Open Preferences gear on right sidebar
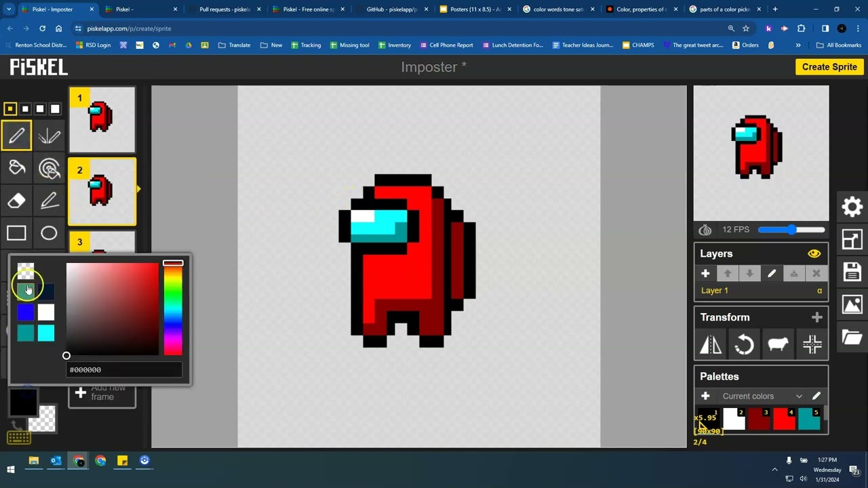Image resolution: width=868 pixels, height=488 pixels. 852,207
